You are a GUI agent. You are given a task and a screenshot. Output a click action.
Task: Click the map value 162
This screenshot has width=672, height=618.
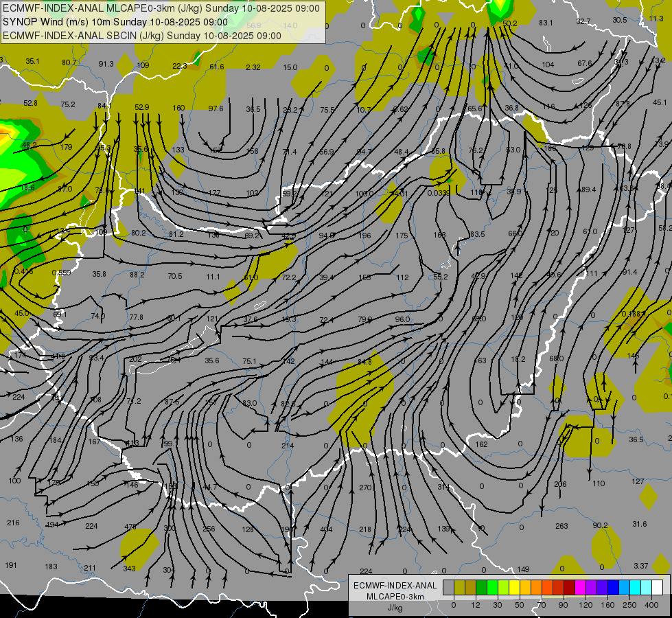481,444
